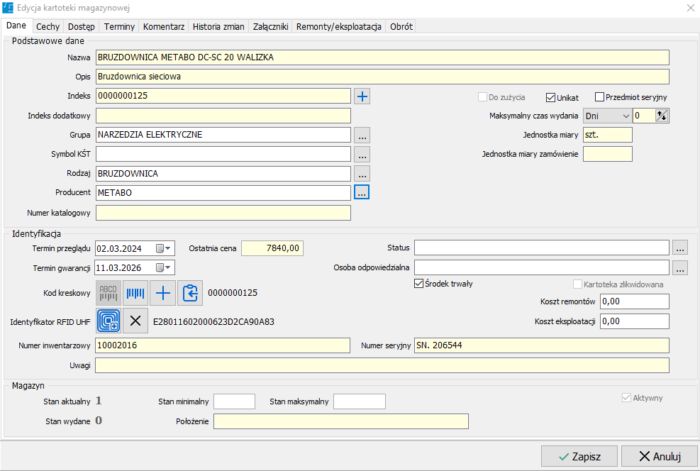Click the blue barcode scan icon
The width and height of the screenshot is (700, 471).
point(135,293)
